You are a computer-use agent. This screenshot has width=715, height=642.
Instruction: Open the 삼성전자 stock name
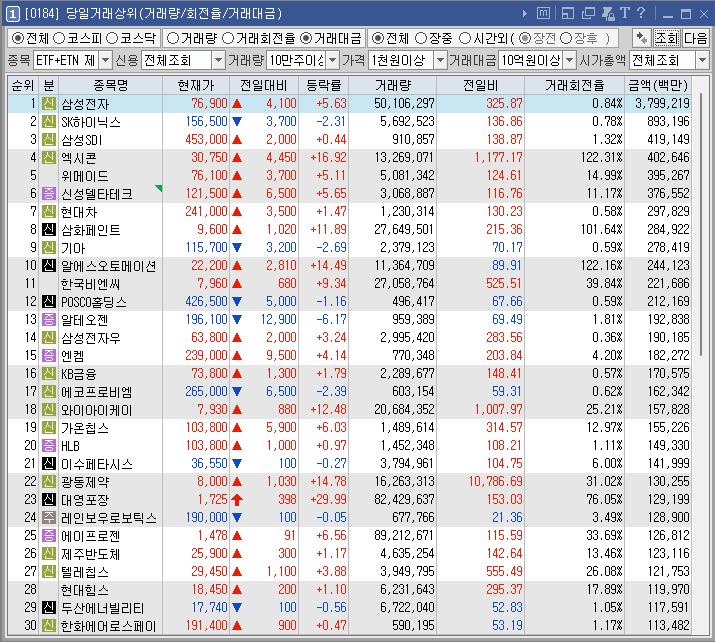coord(85,104)
